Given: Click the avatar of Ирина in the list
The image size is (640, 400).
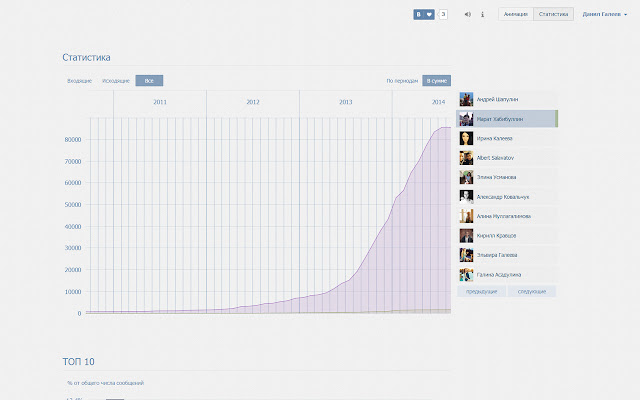Looking at the screenshot, I should point(466,138).
